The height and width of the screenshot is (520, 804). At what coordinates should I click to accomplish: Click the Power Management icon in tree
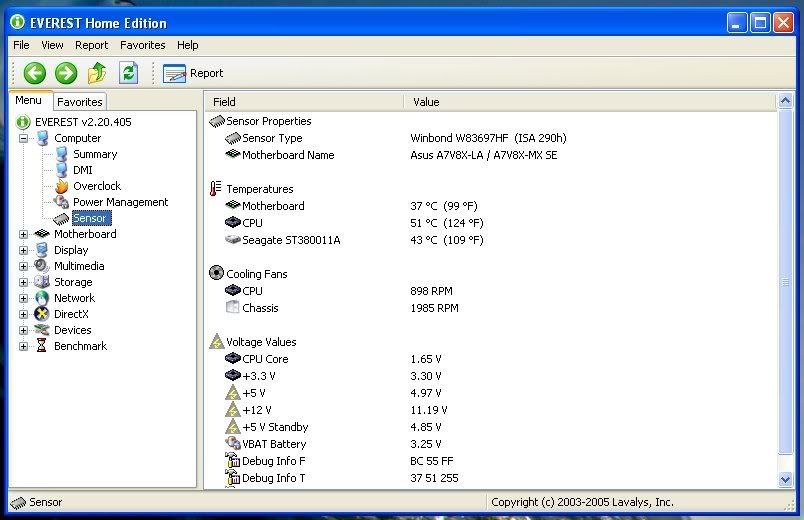(x=62, y=202)
